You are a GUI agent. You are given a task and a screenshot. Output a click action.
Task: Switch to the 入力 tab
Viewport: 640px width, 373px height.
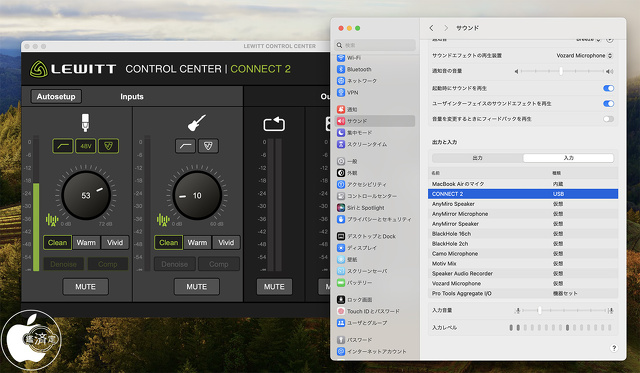(568, 158)
